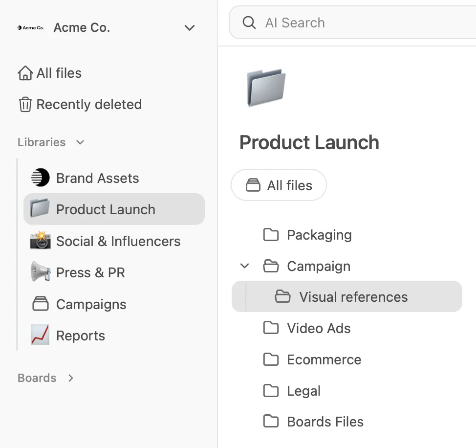Click the Campaigns library stack icon
This screenshot has height=448, width=476.
tap(41, 303)
